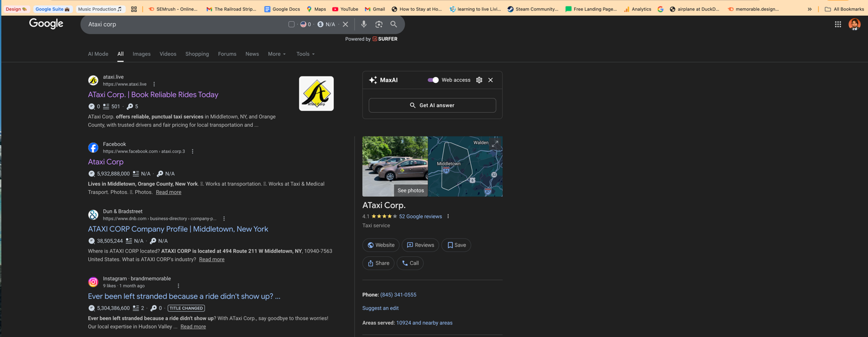The height and width of the screenshot is (337, 868).
Task: Switch to News tab
Action: (x=252, y=54)
